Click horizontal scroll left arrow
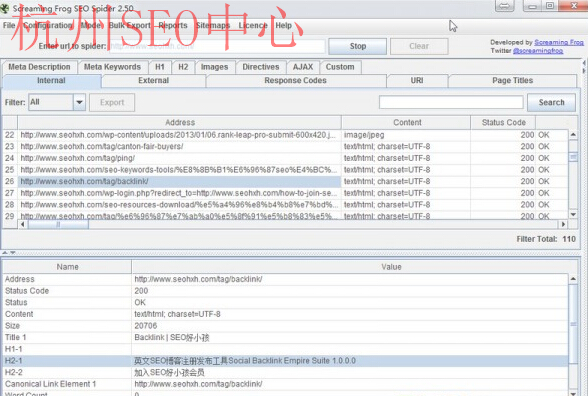The width and height of the screenshot is (588, 396). click(x=22, y=224)
